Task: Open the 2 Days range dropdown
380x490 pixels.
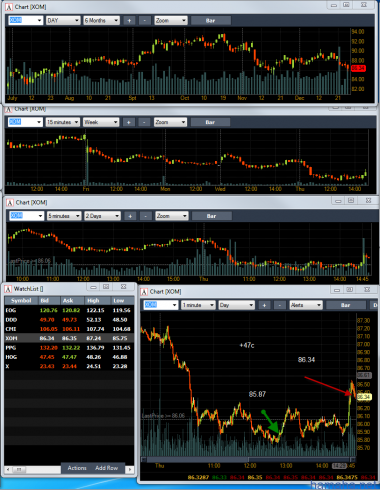Action: tap(102, 216)
